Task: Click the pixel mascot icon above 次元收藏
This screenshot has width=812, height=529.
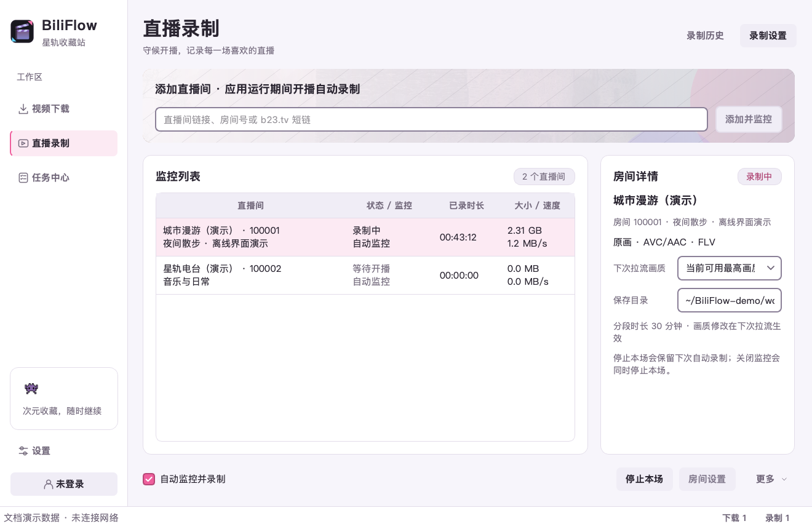Action: coord(31,389)
